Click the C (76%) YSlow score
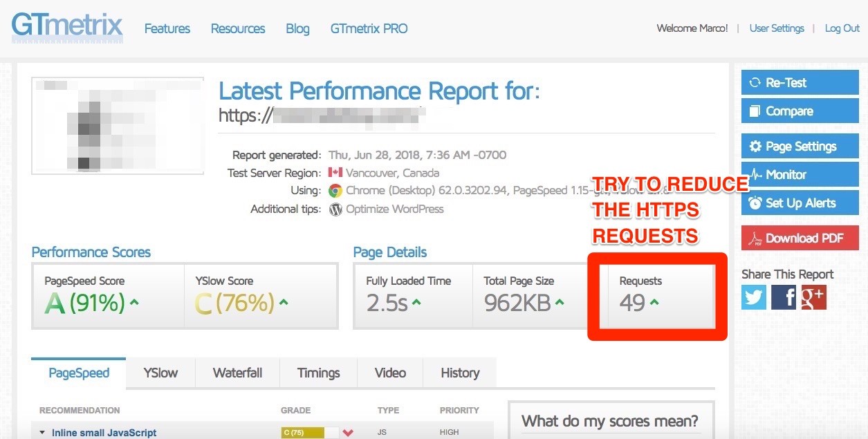Image resolution: width=868 pixels, height=439 pixels. pyautogui.click(x=234, y=303)
